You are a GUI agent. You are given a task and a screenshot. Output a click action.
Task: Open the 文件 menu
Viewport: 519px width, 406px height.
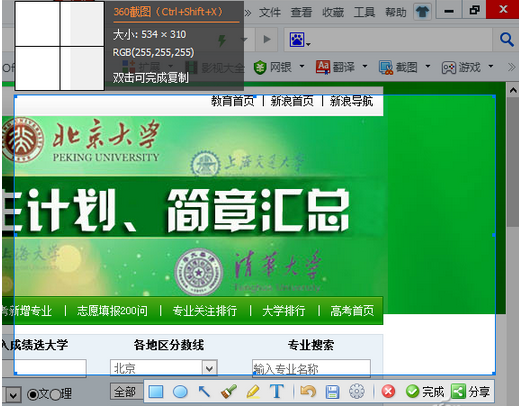coord(270,12)
